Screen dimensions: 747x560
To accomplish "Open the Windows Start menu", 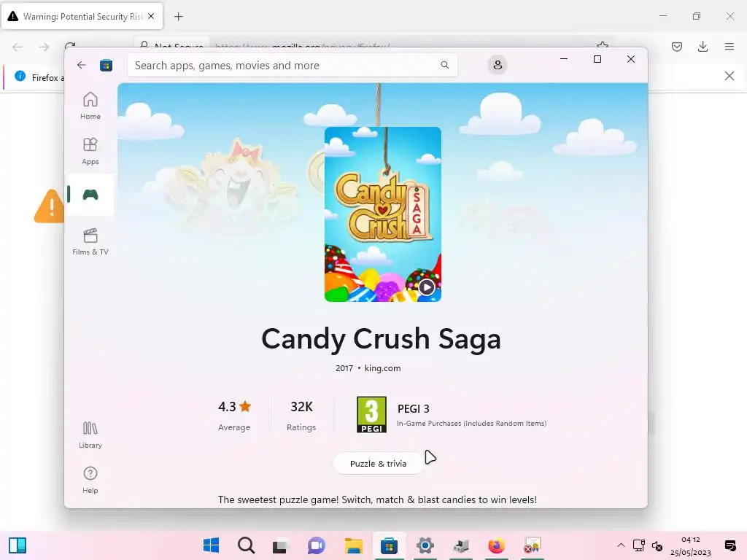I will point(211,545).
